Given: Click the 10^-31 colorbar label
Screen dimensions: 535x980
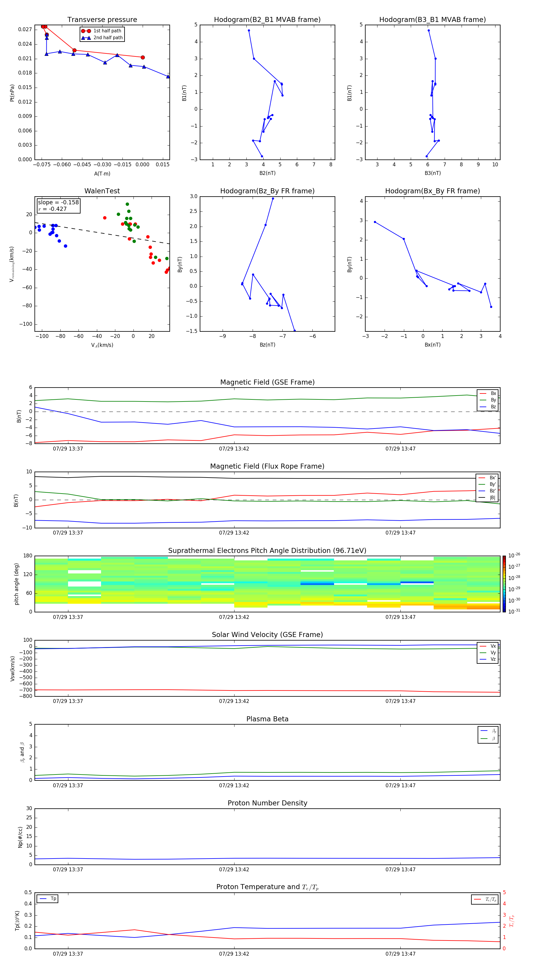Looking at the screenshot, I should pyautogui.click(x=514, y=611).
